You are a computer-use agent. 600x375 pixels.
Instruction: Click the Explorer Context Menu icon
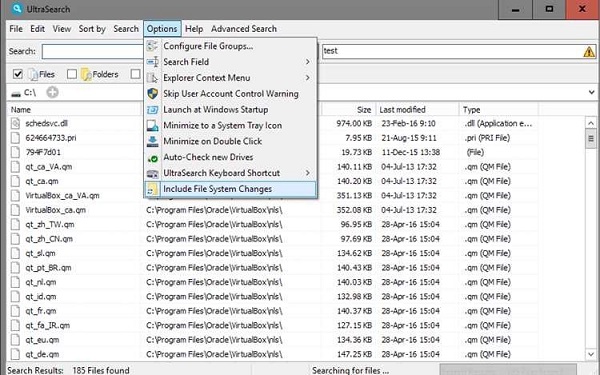[152, 78]
